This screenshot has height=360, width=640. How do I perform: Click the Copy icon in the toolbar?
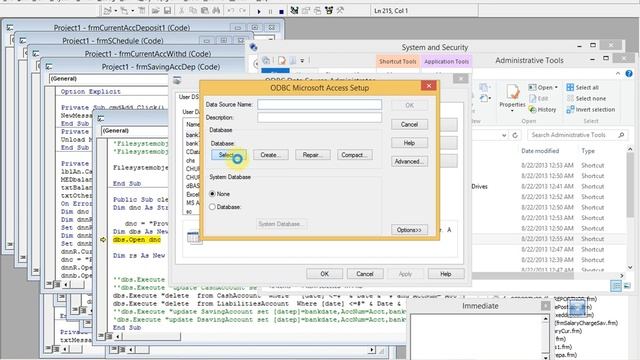(x=193, y=11)
